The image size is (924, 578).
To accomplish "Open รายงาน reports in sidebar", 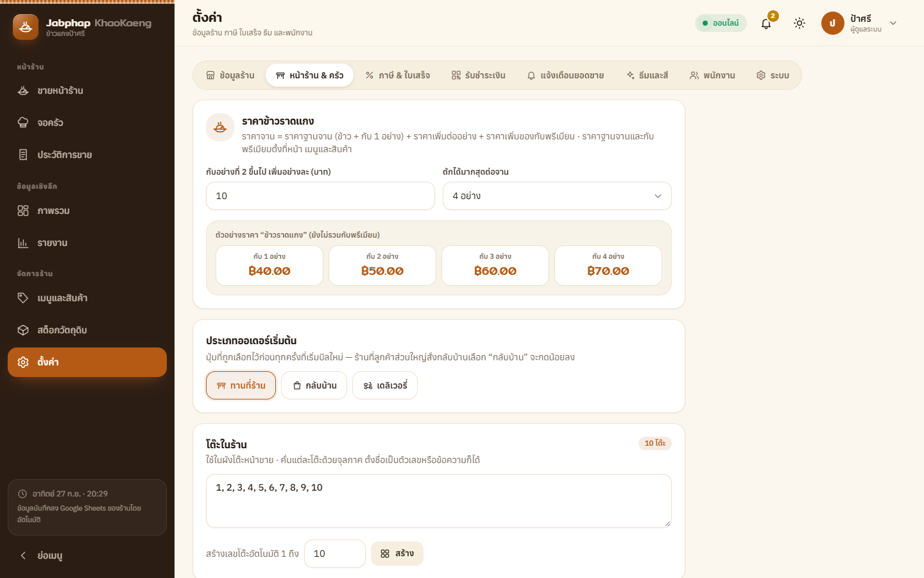I will (87, 243).
